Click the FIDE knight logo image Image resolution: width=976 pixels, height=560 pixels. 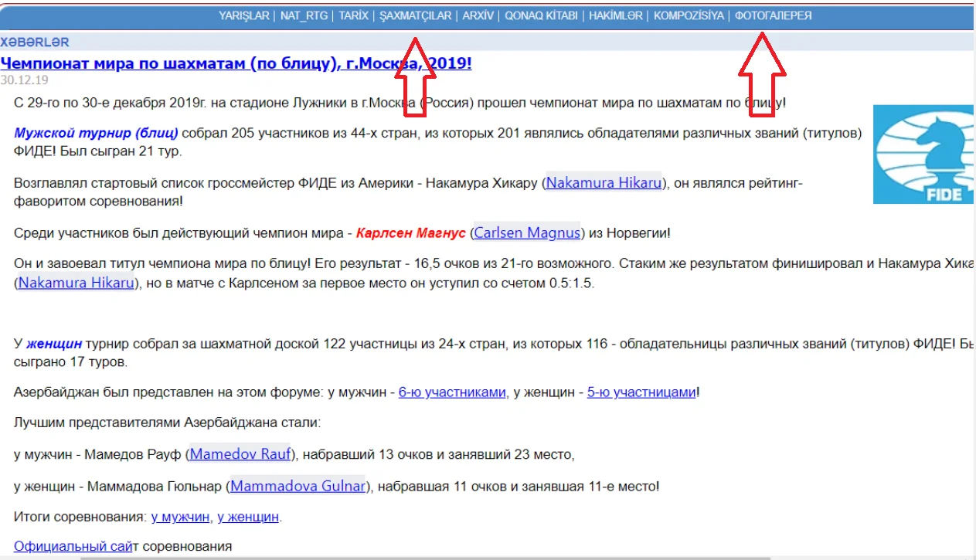[x=923, y=154]
